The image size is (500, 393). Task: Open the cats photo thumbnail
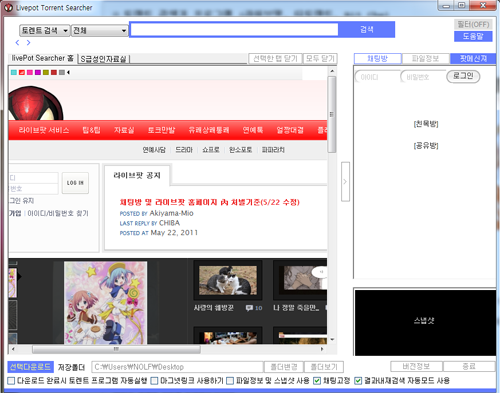228,280
